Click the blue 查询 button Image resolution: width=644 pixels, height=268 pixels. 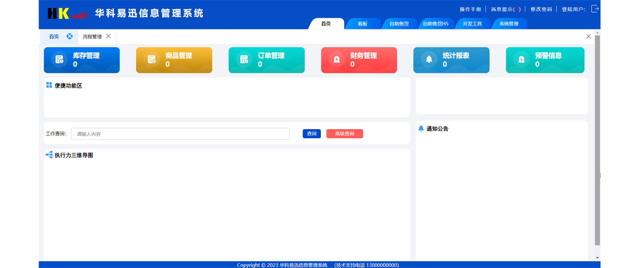tap(311, 134)
